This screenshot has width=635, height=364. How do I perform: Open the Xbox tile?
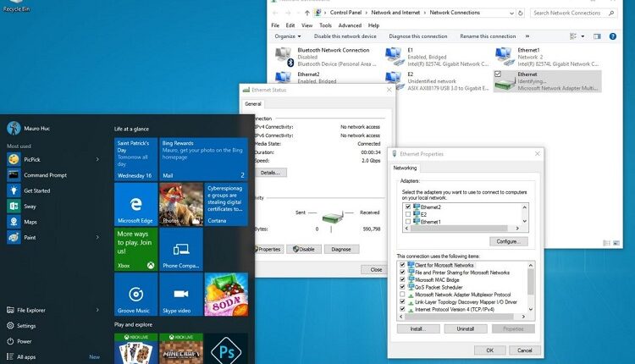135,250
